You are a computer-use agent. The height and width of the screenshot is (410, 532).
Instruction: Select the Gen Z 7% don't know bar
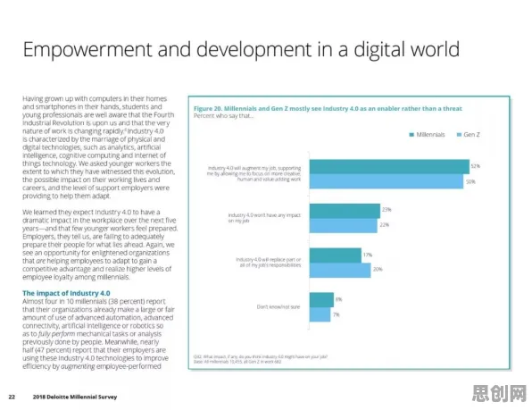click(320, 314)
